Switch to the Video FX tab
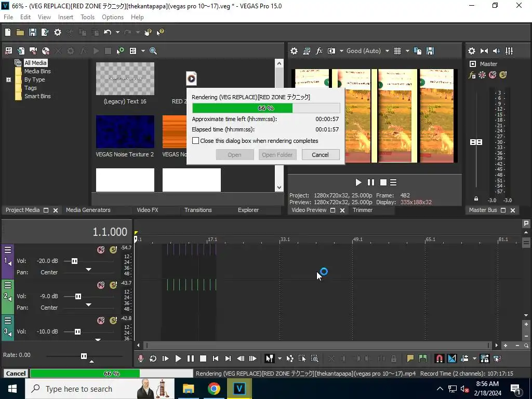Screen dimensions: 532x399 pos(147,210)
